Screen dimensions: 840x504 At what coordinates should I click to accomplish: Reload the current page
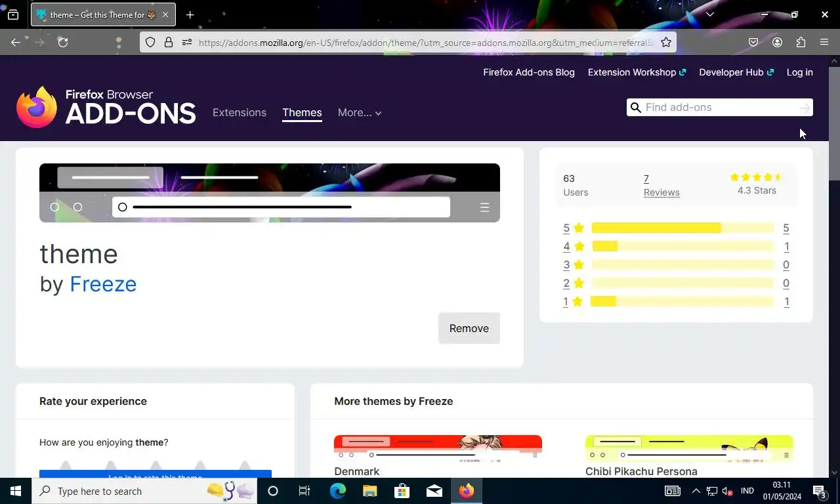(63, 42)
